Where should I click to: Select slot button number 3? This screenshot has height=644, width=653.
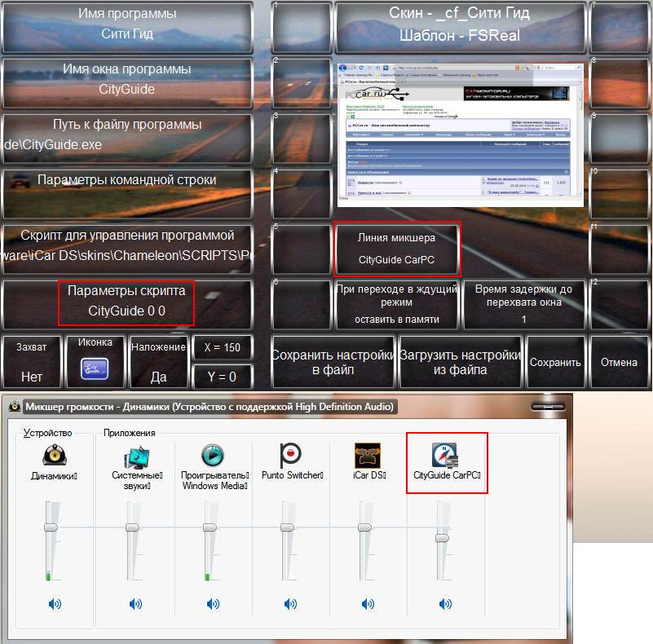pyautogui.click(x=301, y=139)
